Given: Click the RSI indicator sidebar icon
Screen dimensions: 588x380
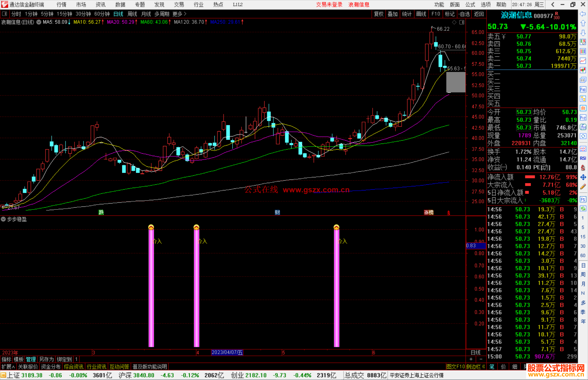Looking at the screenshot, I should pyautogui.click(x=583, y=158).
